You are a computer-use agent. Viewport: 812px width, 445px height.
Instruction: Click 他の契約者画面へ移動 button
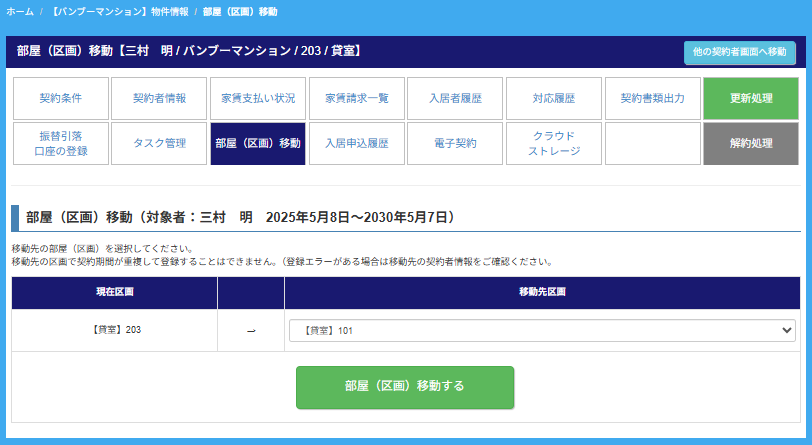click(739, 52)
